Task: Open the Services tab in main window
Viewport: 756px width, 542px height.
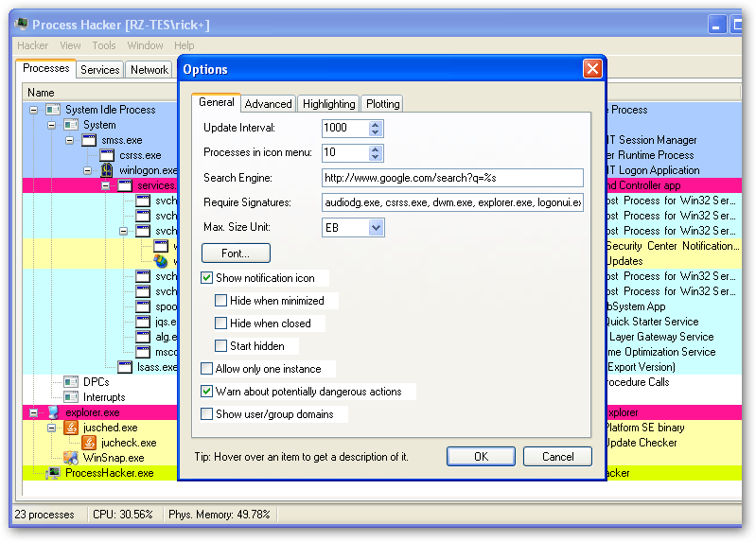Action: tap(99, 69)
